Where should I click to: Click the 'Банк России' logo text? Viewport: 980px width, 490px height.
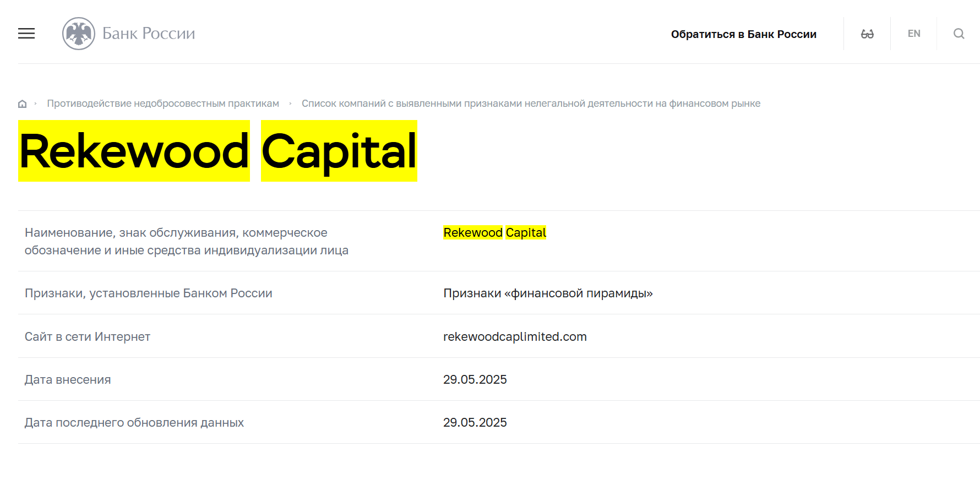[x=149, y=34]
